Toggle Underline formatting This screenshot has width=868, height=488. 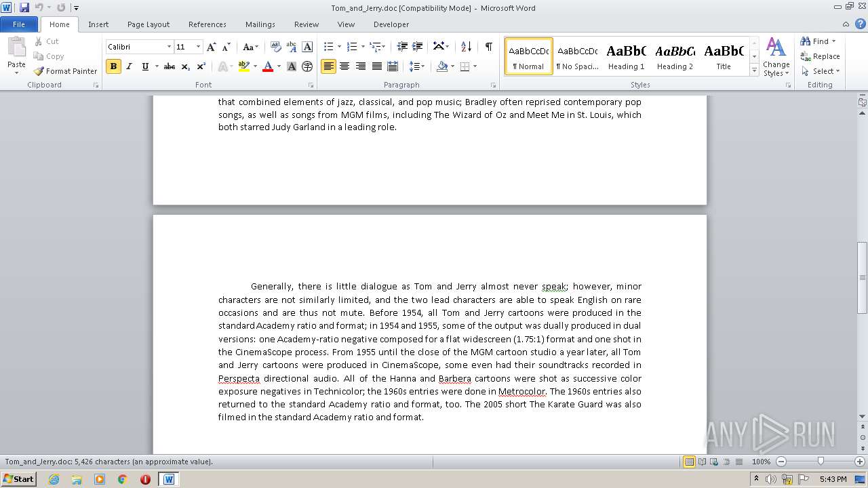click(x=145, y=66)
